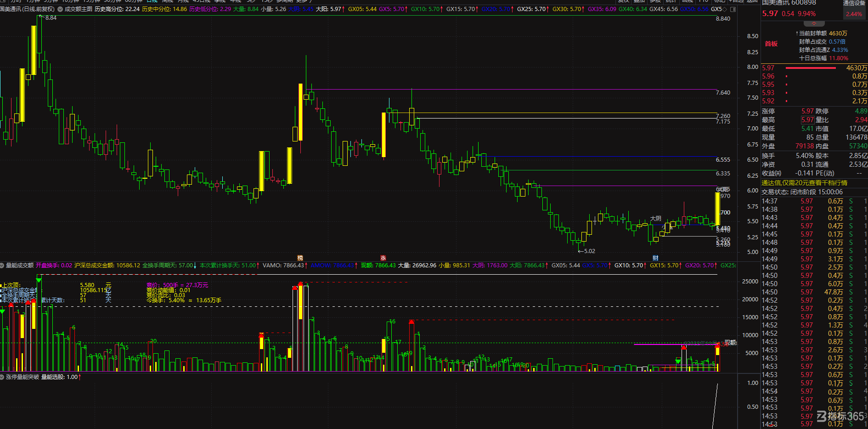Select the 5.97 bid row with 4630万
The image size is (868, 429).
point(814,68)
